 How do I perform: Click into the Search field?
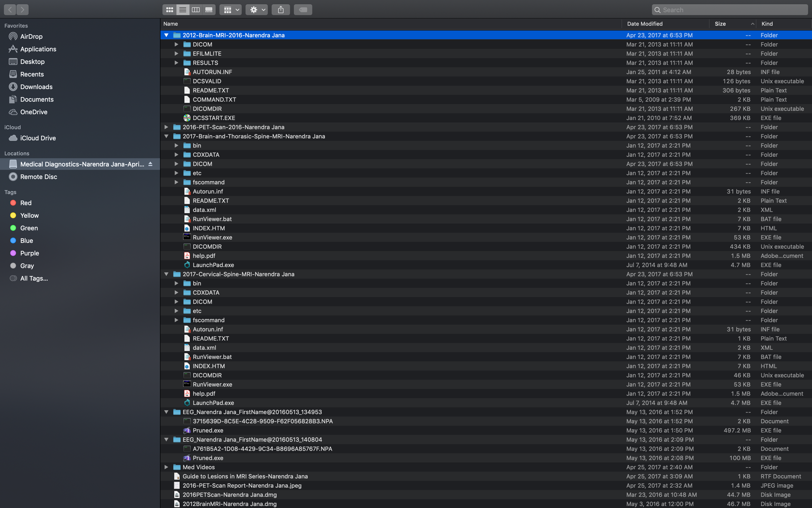[733, 10]
